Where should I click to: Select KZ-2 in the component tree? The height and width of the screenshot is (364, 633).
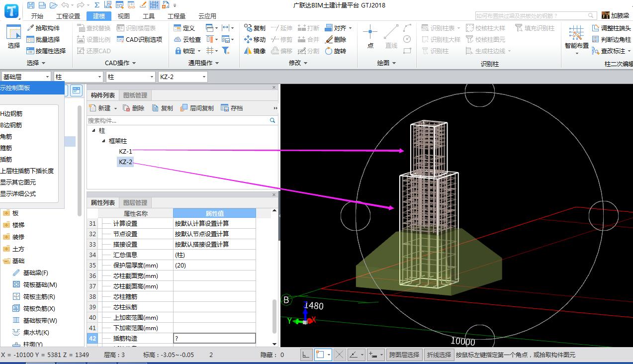[125, 162]
